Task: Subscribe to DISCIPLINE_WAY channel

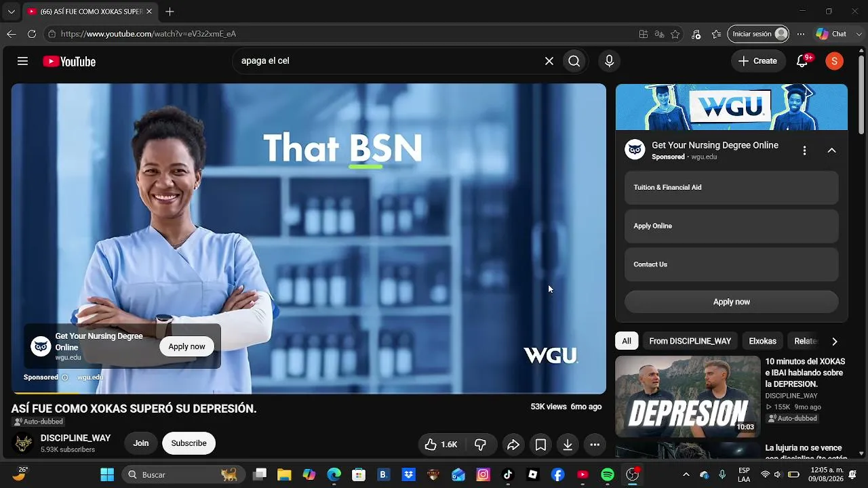Action: click(189, 443)
